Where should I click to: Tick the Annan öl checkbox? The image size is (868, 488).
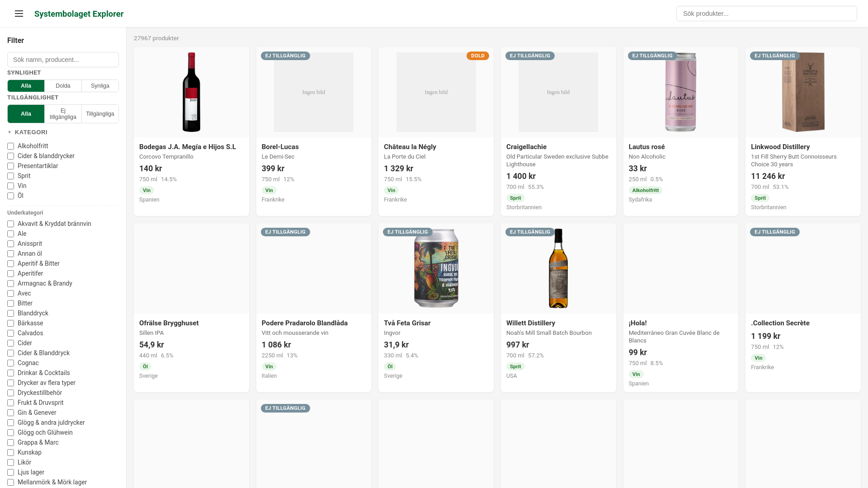(11, 254)
